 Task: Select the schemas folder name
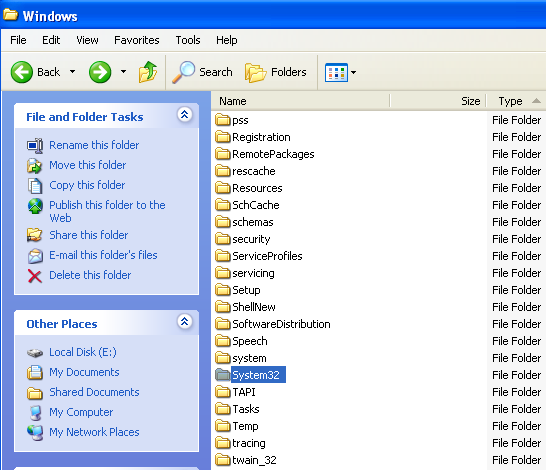pyautogui.click(x=253, y=222)
